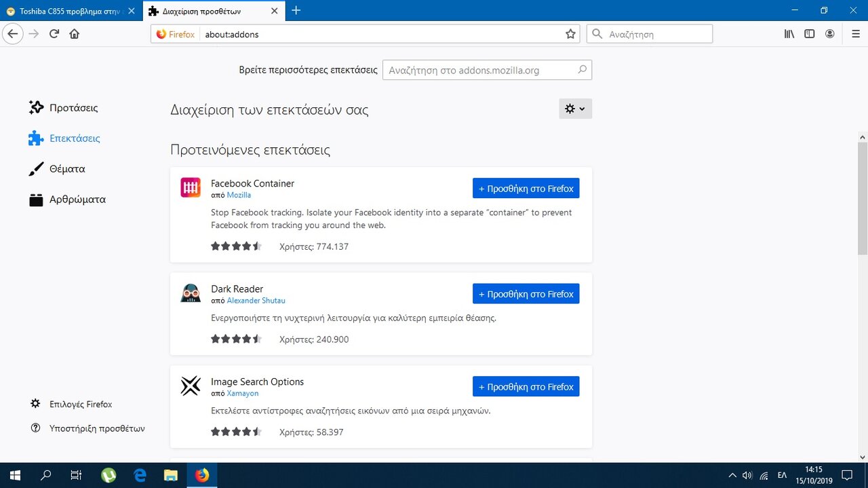Screen dimensions: 868x488
Task: Add Dark Reader to Firefox
Action: point(526,294)
